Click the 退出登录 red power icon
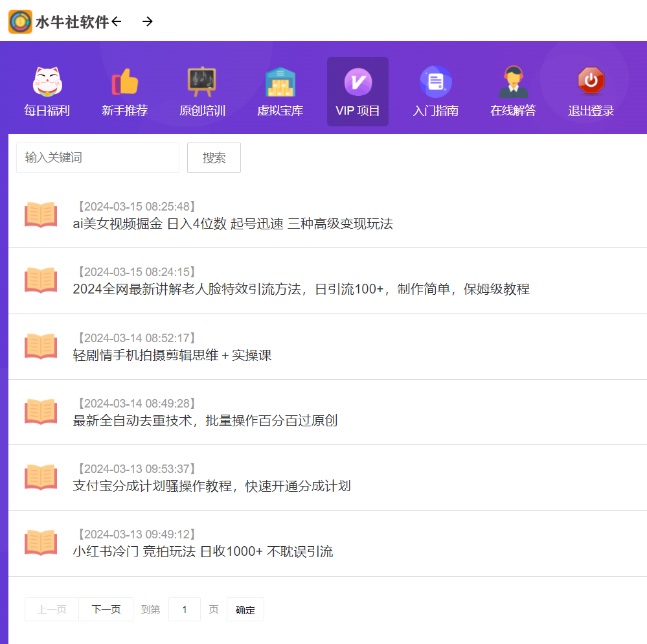Screen dimensions: 647x644 (x=591, y=80)
